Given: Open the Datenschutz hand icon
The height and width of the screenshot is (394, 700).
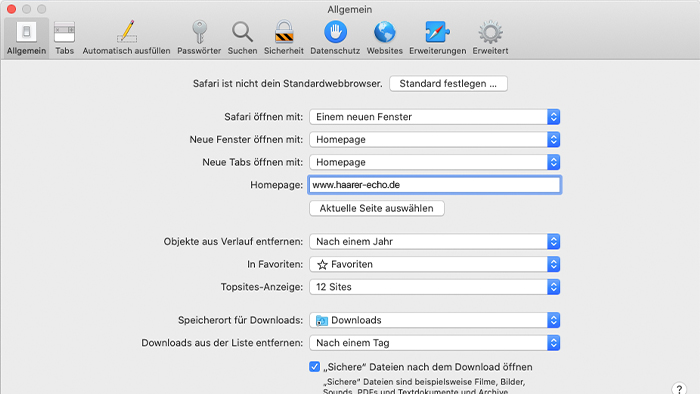Looking at the screenshot, I should (335, 32).
